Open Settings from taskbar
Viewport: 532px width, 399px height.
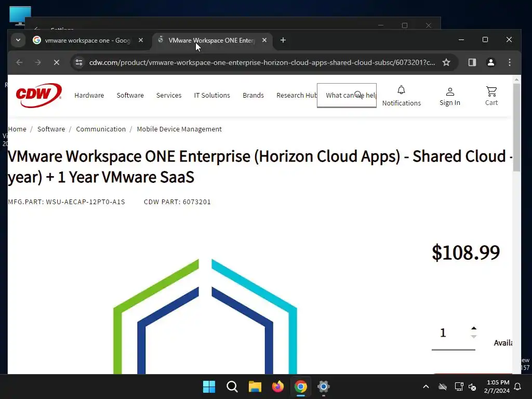point(323,387)
